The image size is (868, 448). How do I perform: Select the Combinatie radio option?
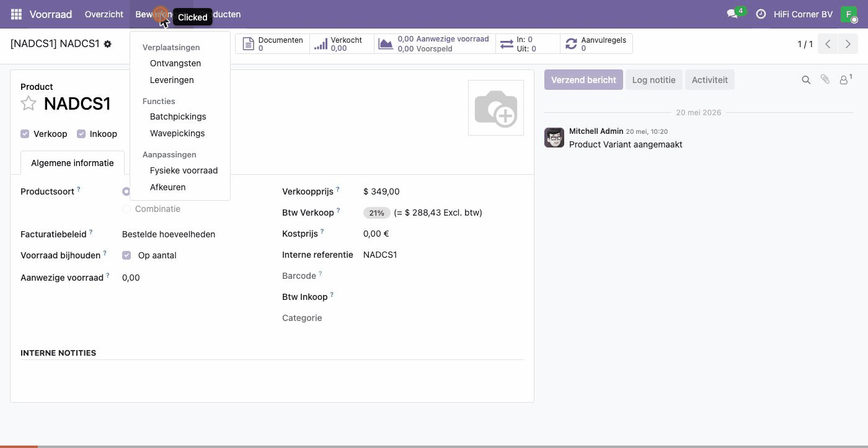(x=126, y=209)
